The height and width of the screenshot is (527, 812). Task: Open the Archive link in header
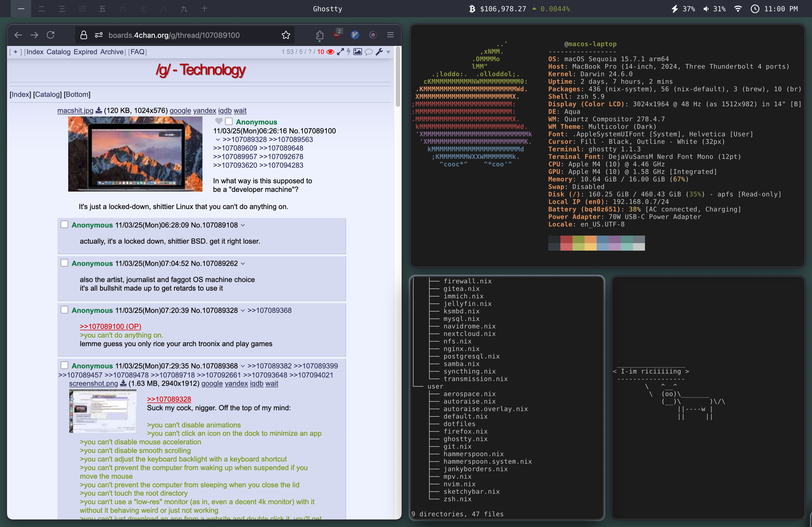111,52
